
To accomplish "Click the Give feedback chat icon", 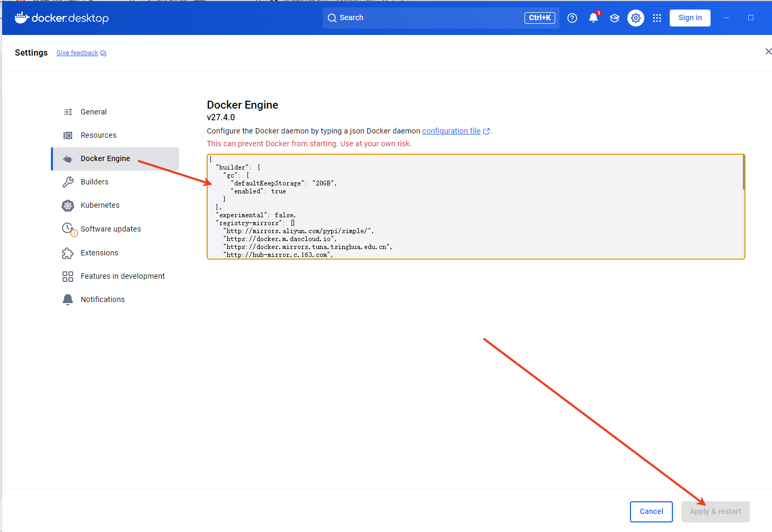I will (x=103, y=54).
